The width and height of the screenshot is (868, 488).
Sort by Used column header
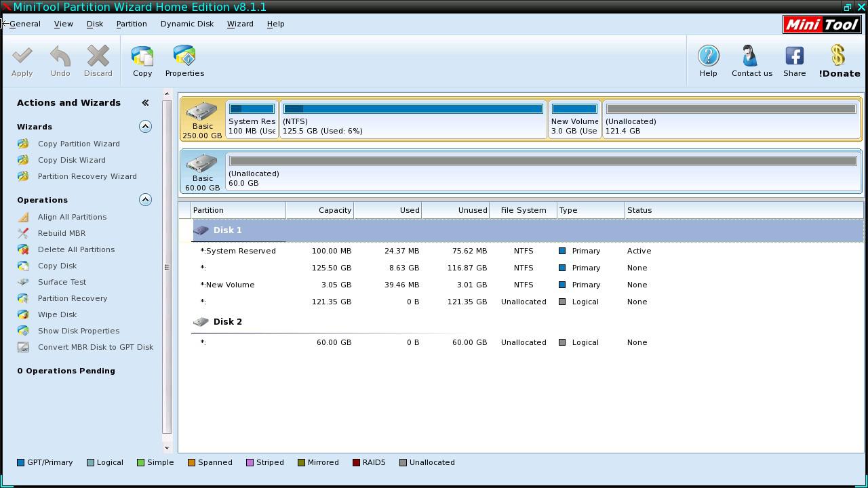tap(388, 210)
